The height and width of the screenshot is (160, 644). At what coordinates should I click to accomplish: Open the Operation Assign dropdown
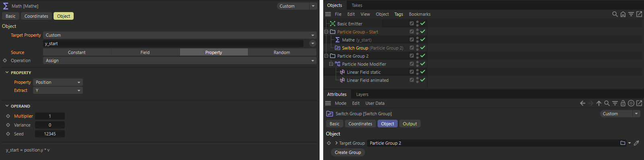coord(180,60)
